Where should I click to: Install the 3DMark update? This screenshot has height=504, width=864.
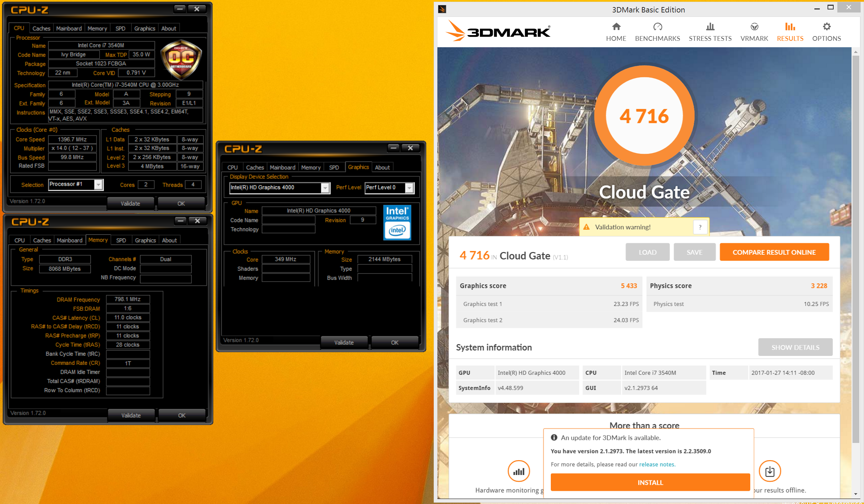pos(650,482)
